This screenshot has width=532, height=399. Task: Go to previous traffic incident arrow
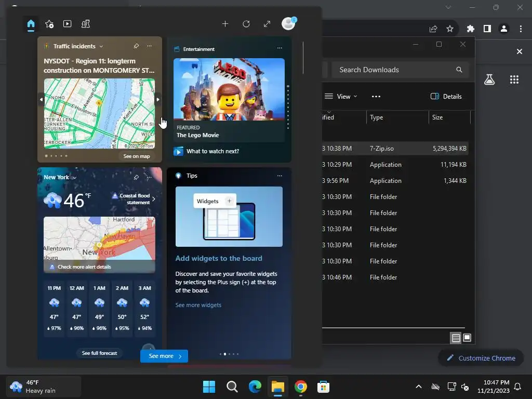(41, 99)
